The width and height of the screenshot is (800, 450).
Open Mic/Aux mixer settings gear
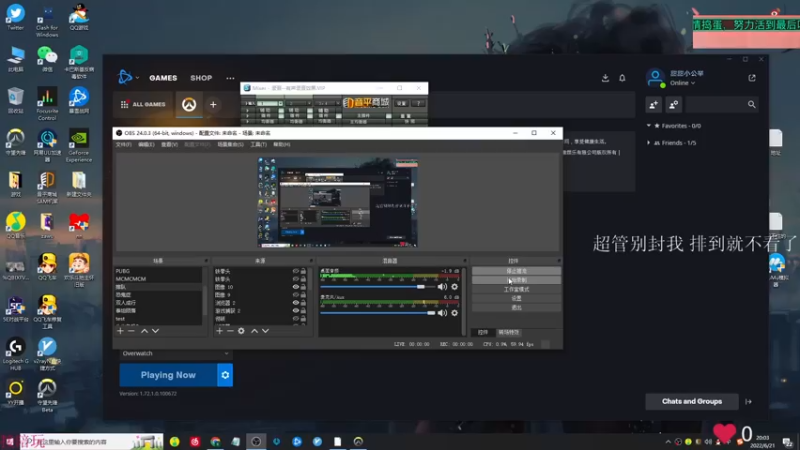click(x=455, y=313)
